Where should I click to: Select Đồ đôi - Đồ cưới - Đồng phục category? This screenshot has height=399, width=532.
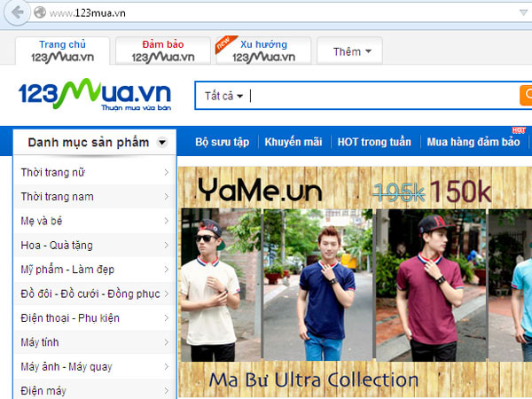point(95,293)
